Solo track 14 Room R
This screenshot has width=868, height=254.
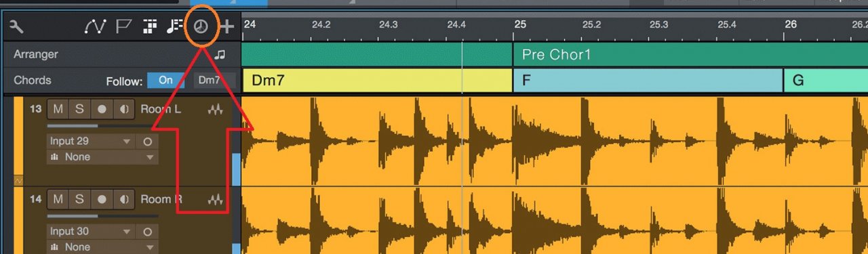pos(79,199)
